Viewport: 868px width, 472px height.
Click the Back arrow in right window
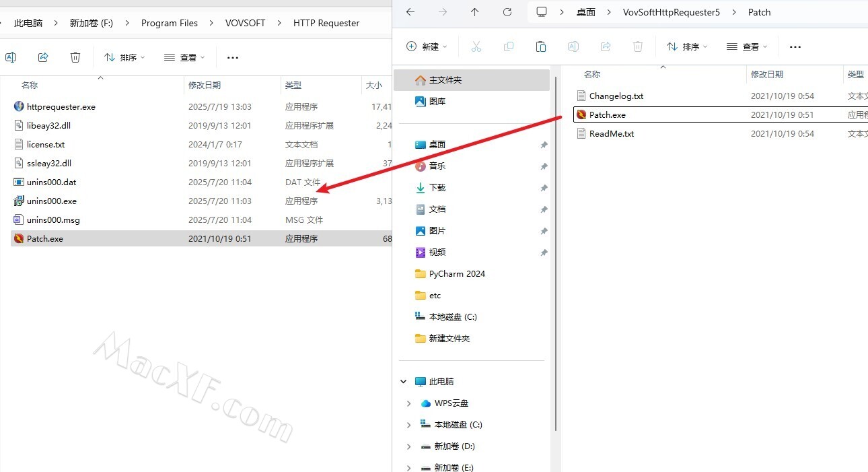point(411,12)
